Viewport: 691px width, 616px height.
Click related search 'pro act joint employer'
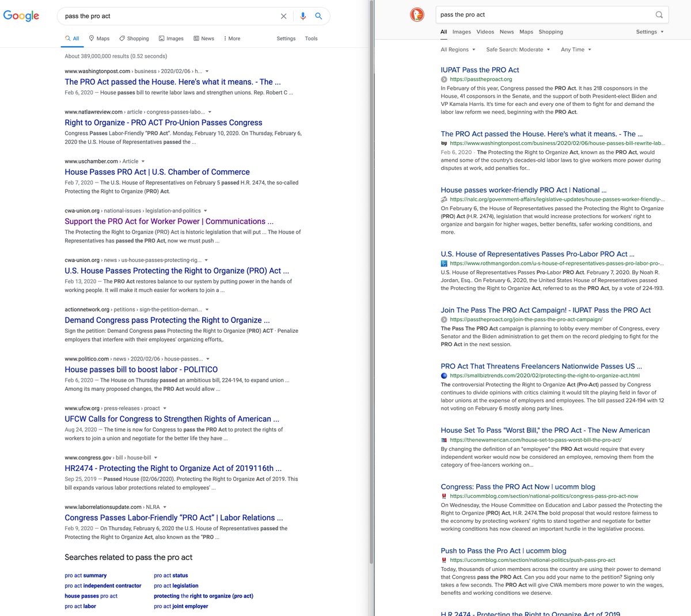(181, 606)
